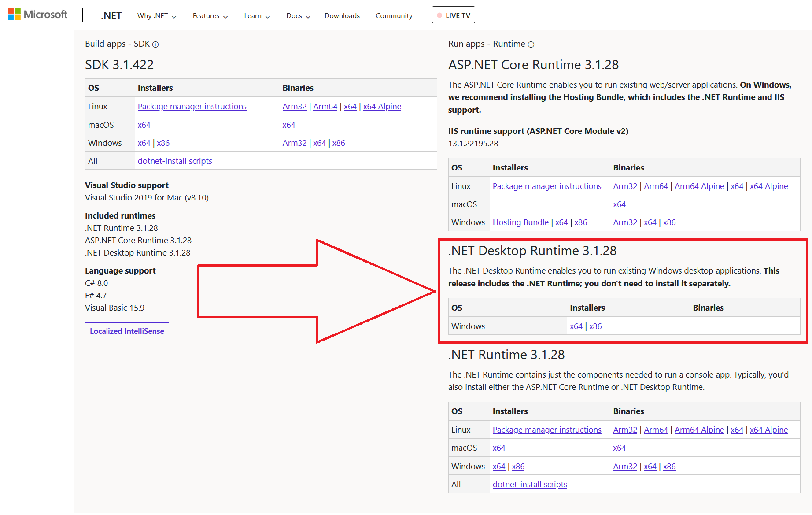Open SDK Linux Package manager instructions
Viewport: 812px width, 515px height.
point(192,107)
